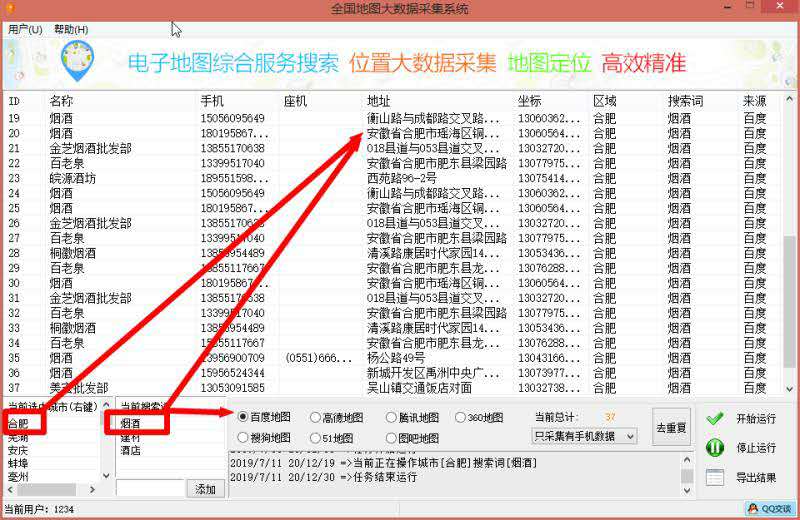Viewport: 800px width, 520px height.
Task: Click the map pin logo in banner
Action: point(78,62)
